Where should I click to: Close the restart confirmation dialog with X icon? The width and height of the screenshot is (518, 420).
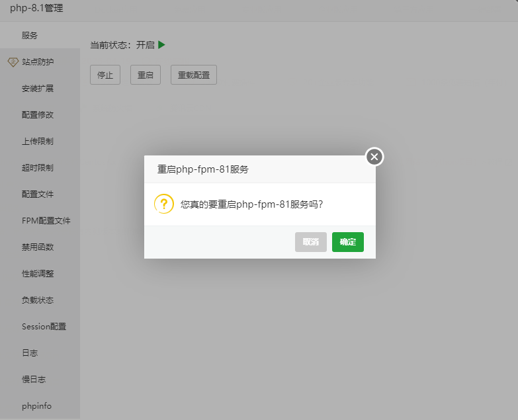(x=374, y=157)
